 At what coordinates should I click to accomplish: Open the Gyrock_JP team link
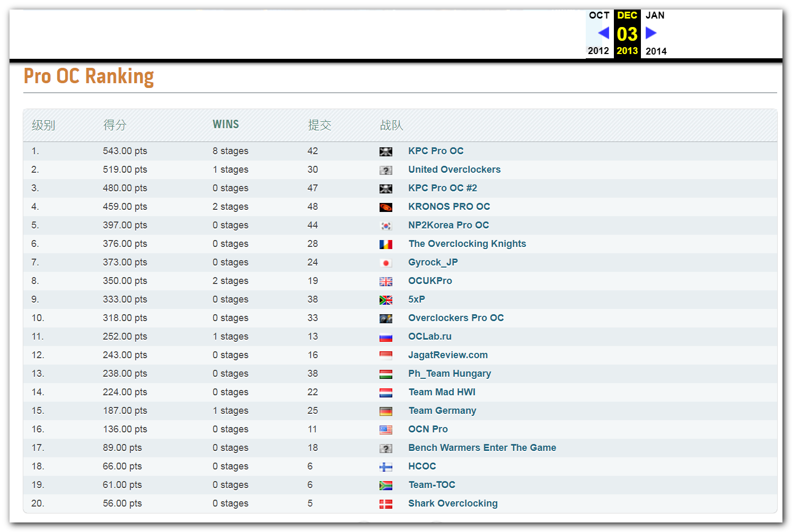click(x=433, y=262)
